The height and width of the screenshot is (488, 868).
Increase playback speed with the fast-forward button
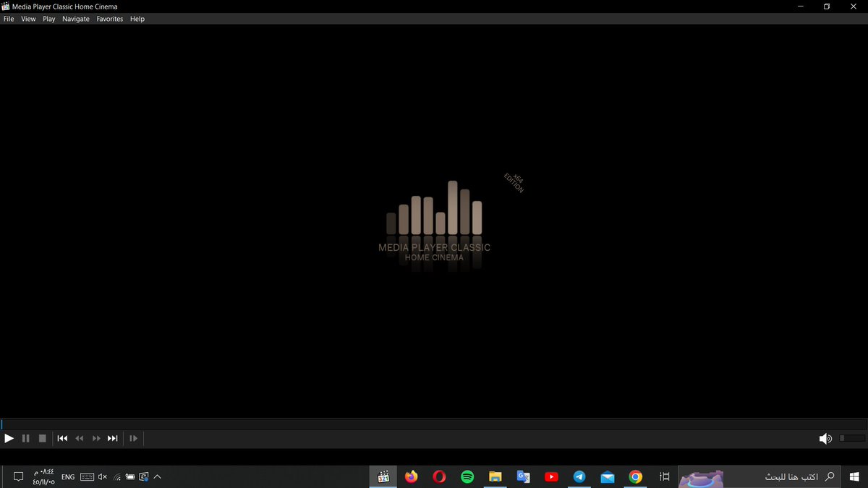click(x=96, y=438)
